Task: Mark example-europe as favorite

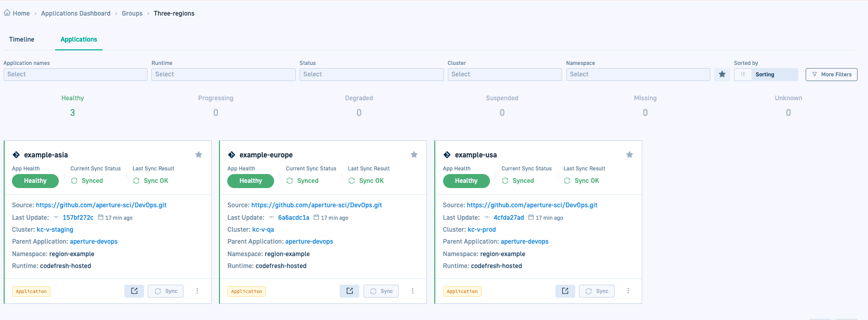Action: tap(414, 154)
